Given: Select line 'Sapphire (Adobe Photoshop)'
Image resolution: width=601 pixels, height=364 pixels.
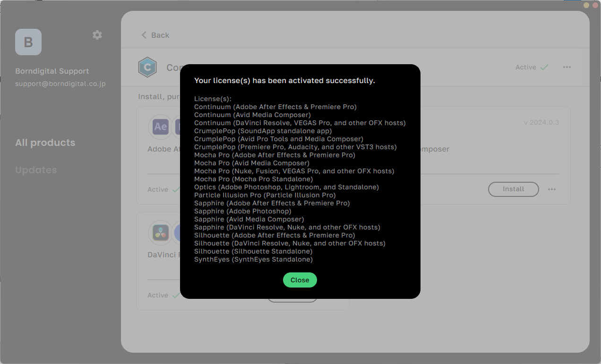Looking at the screenshot, I should click(243, 211).
